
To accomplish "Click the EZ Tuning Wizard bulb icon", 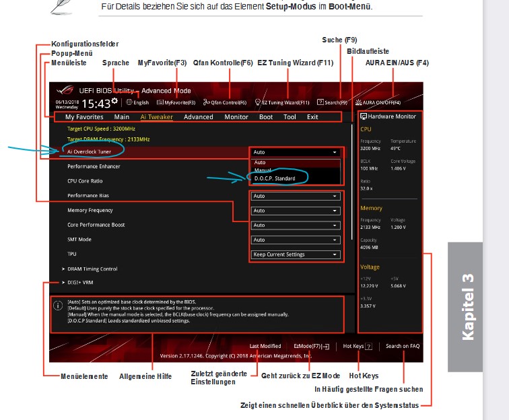I will (x=258, y=102).
